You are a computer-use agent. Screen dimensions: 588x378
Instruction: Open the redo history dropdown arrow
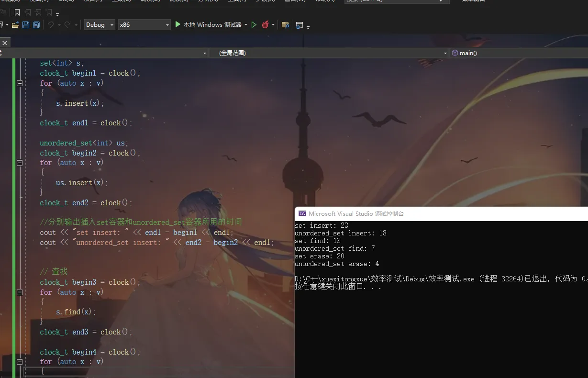[75, 25]
